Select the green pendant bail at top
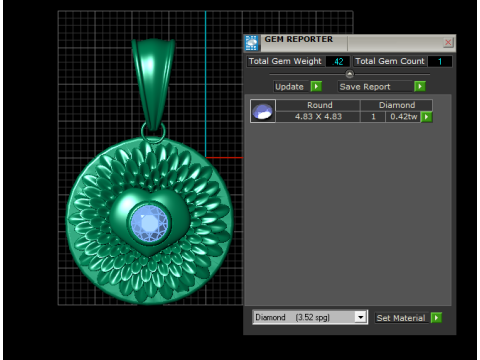Screen dimensions: 480x360 (153, 84)
